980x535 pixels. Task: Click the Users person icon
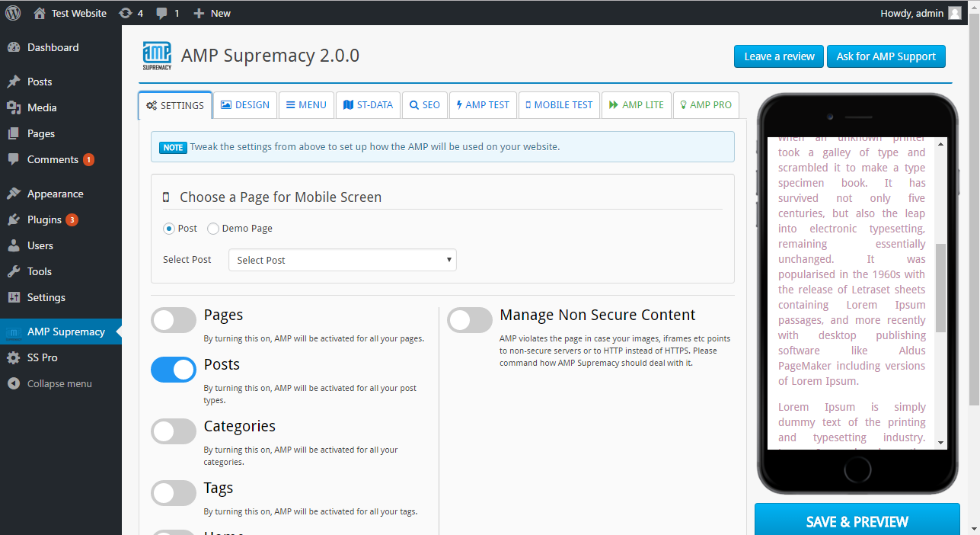click(14, 245)
